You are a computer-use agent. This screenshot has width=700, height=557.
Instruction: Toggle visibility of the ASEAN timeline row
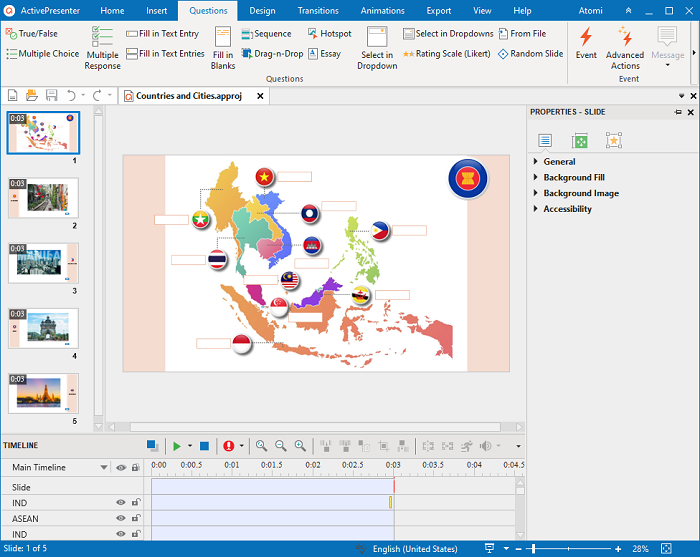click(x=121, y=518)
